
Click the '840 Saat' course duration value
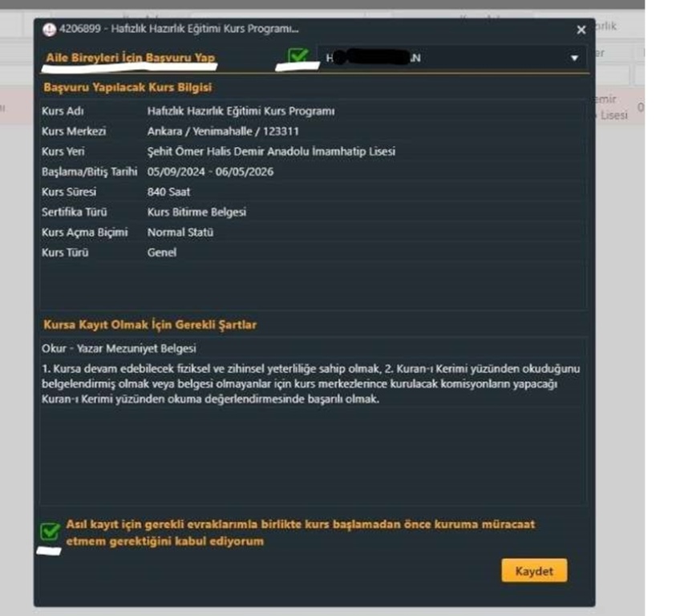[167, 192]
